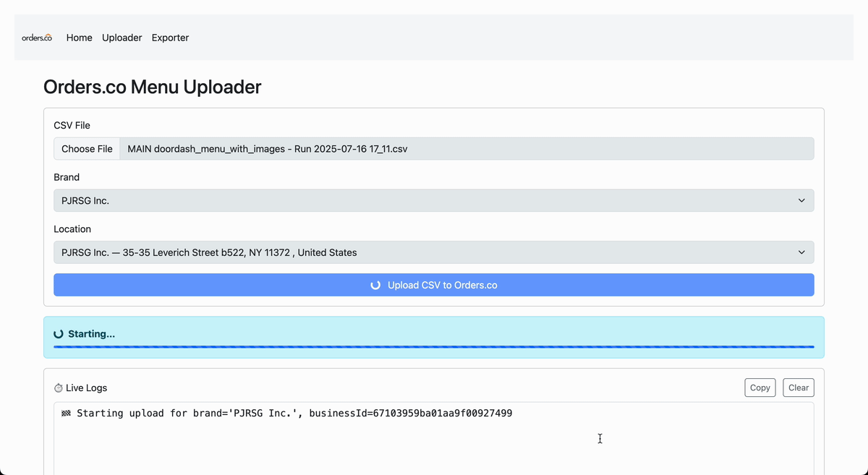The width and height of the screenshot is (868, 475).
Task: Copy the live logs
Action: click(759, 388)
